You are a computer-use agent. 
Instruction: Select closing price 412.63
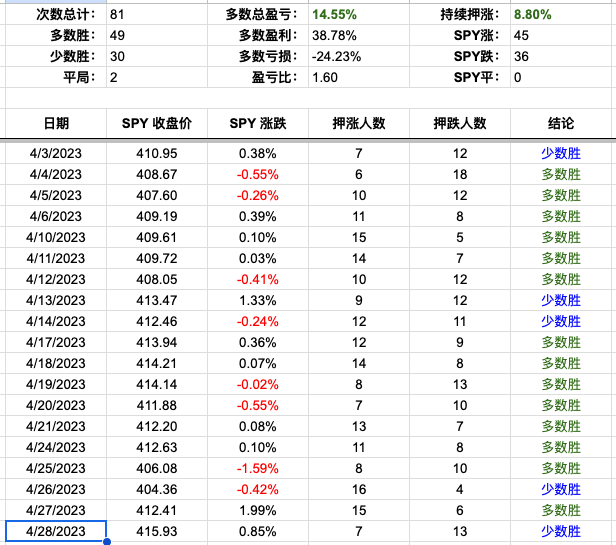pyautogui.click(x=157, y=448)
